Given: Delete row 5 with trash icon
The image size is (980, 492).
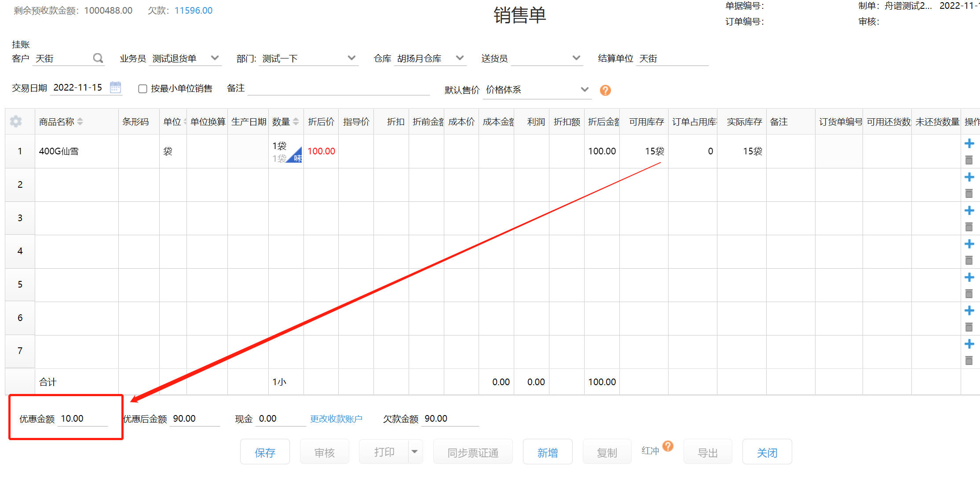Looking at the screenshot, I should (x=969, y=294).
